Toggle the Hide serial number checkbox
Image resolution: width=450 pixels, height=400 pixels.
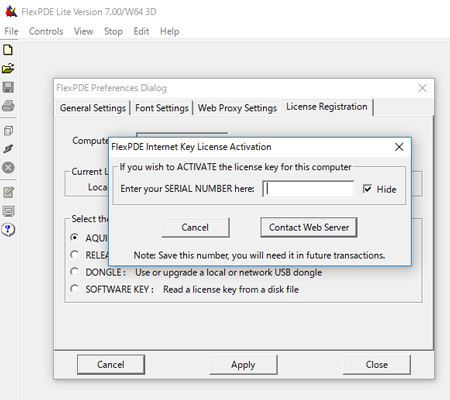[367, 189]
